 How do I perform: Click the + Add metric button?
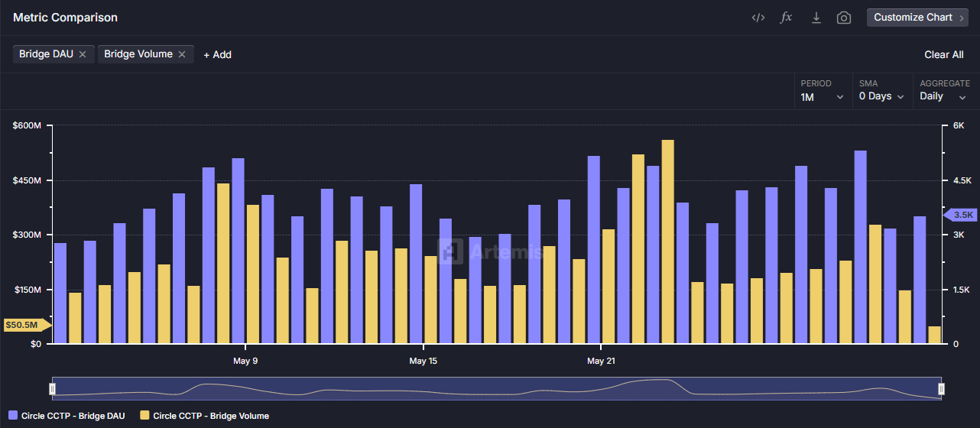[x=217, y=55]
